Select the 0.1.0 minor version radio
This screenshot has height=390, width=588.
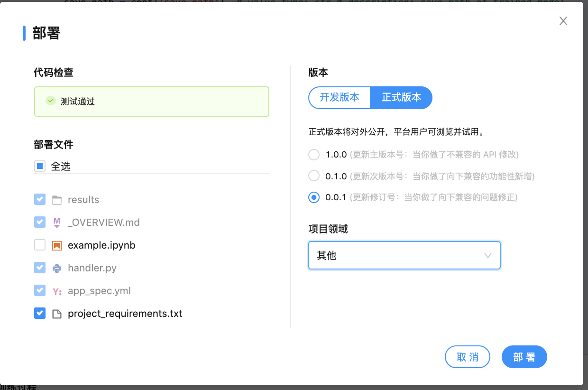pyautogui.click(x=314, y=176)
